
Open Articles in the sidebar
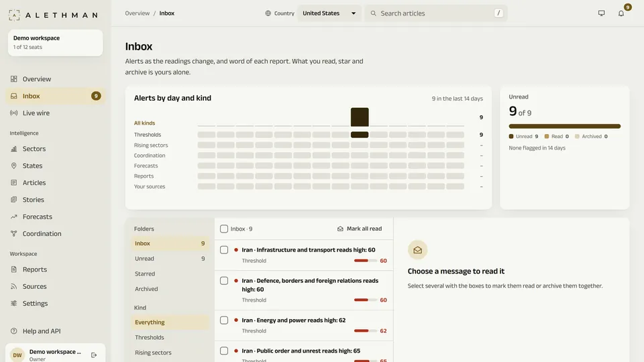[x=55, y=182]
